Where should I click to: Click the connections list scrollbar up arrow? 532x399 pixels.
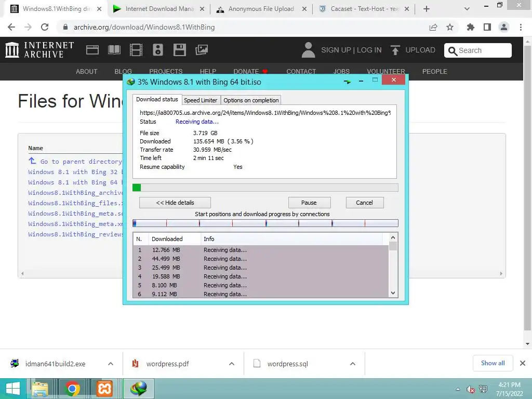393,237
